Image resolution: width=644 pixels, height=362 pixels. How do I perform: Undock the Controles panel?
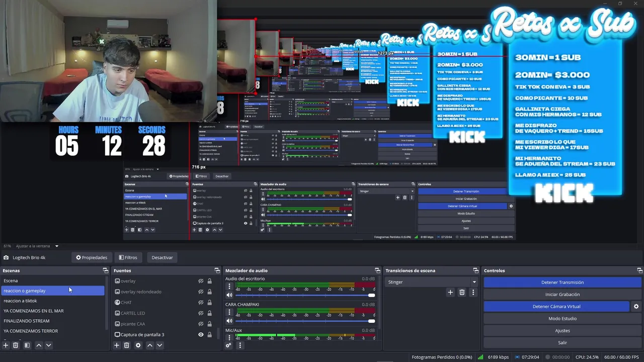639,270
